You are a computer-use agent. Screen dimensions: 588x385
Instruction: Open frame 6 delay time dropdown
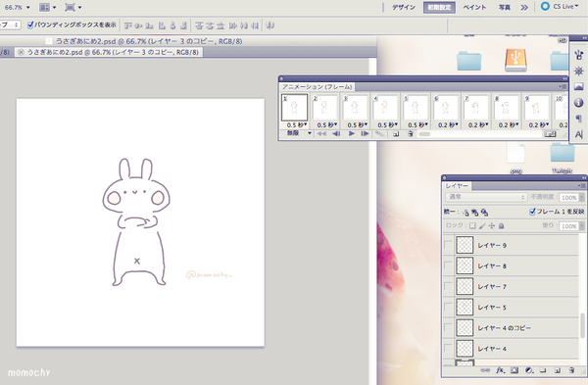pyautogui.click(x=448, y=124)
